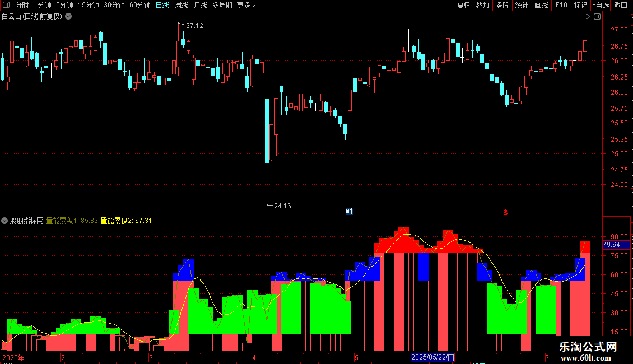This screenshot has height=364, width=633.
Task: Select the 15分钟 period
Action: pos(88,5)
